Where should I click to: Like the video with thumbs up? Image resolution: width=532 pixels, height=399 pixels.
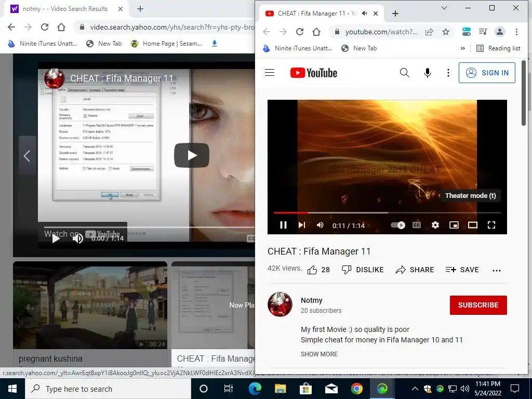pyautogui.click(x=318, y=270)
